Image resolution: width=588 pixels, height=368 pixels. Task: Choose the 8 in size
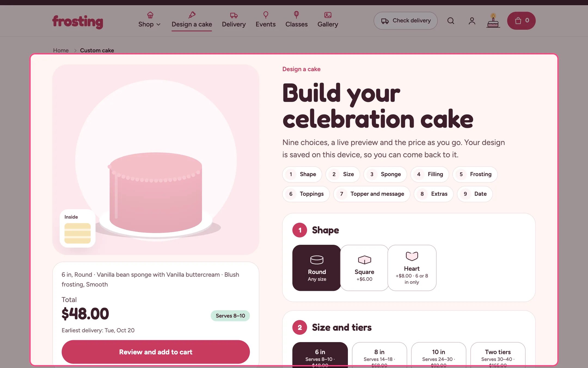tap(379, 355)
